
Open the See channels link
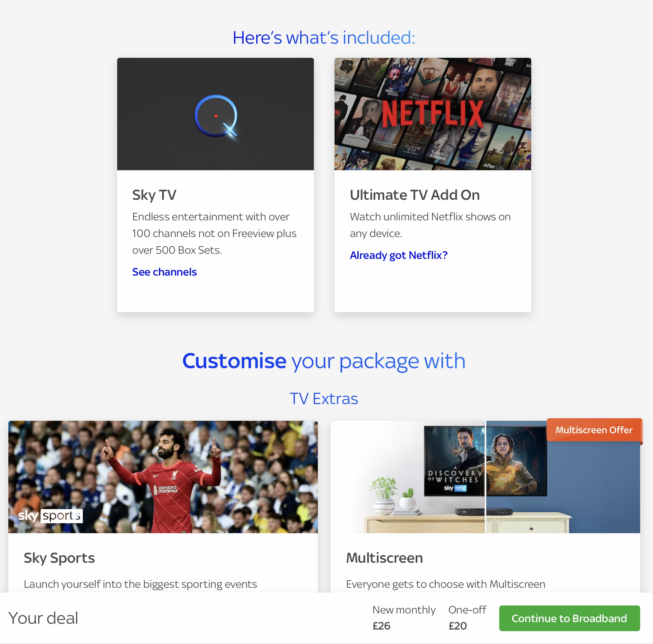tap(164, 272)
